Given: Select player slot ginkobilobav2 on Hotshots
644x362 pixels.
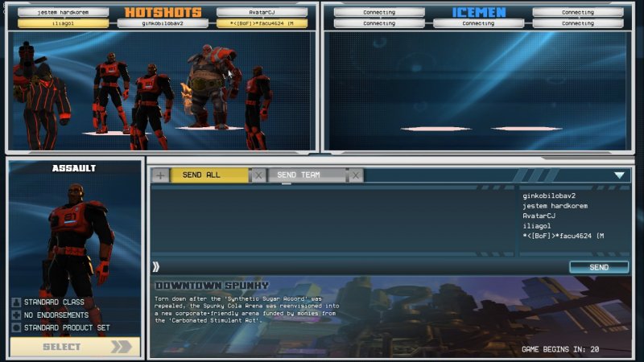Looking at the screenshot, I should [x=163, y=23].
